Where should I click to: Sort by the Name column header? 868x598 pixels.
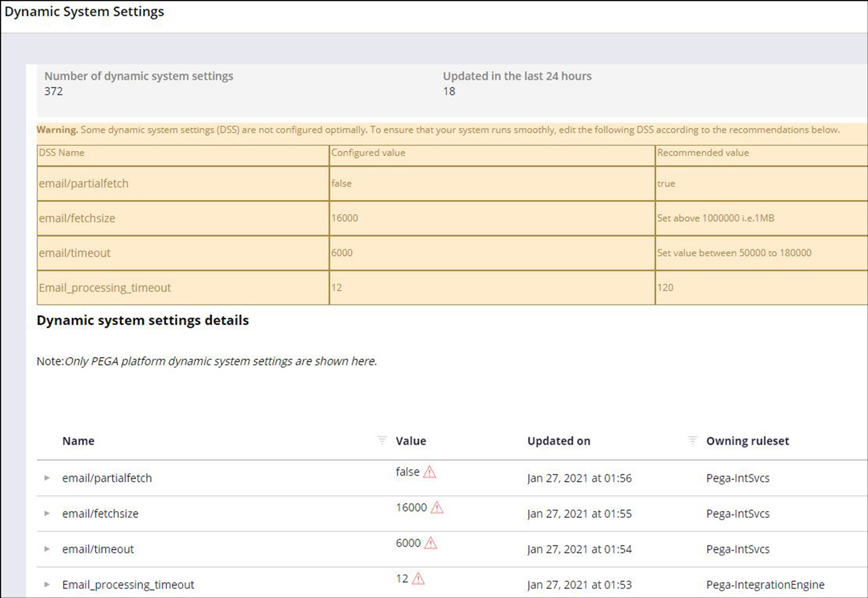(x=78, y=441)
